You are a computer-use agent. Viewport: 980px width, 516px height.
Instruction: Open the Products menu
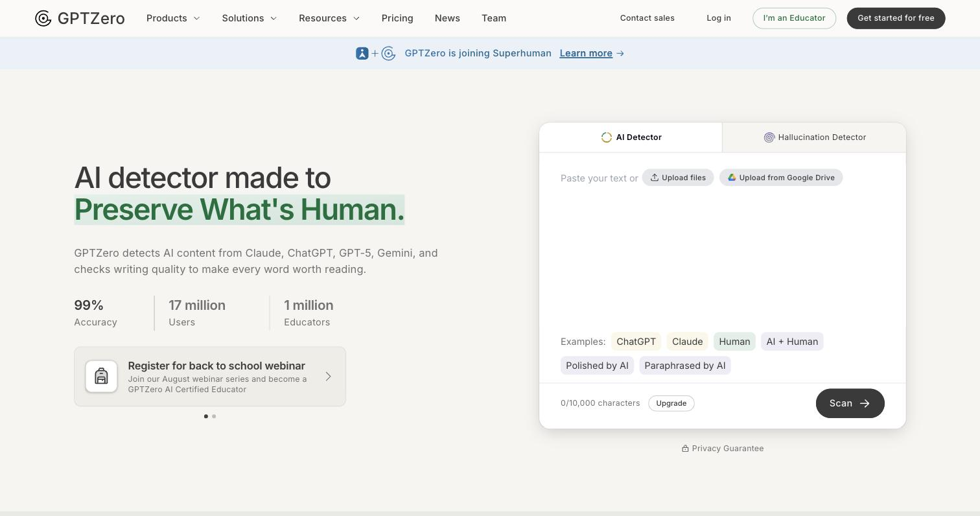pyautogui.click(x=173, y=18)
